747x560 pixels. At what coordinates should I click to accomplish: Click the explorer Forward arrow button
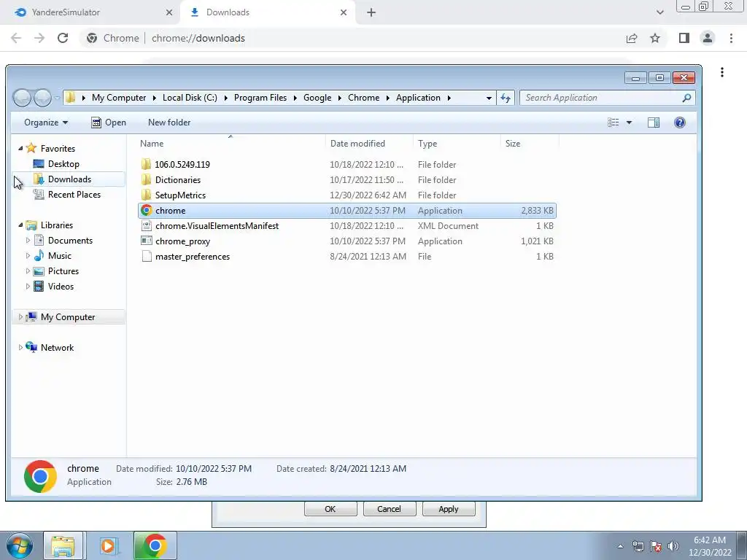42,98
